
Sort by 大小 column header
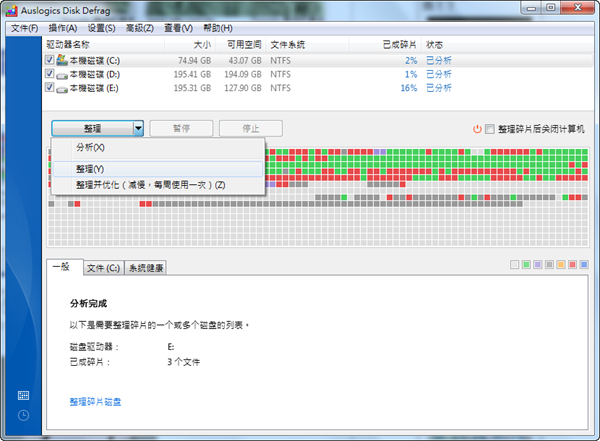(x=190, y=45)
